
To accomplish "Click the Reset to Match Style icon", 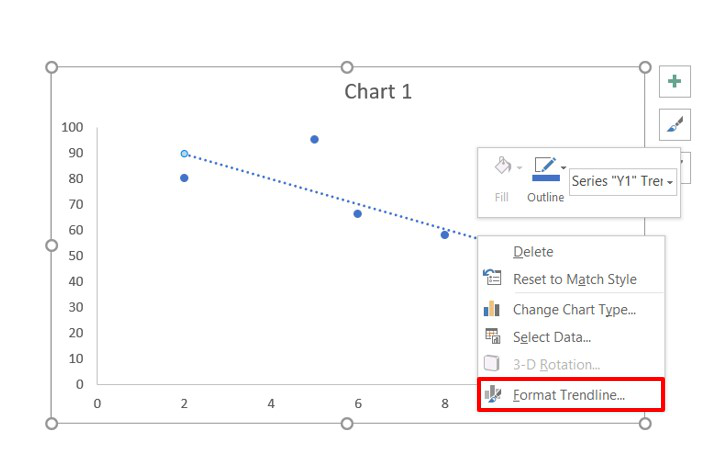I will (x=492, y=278).
